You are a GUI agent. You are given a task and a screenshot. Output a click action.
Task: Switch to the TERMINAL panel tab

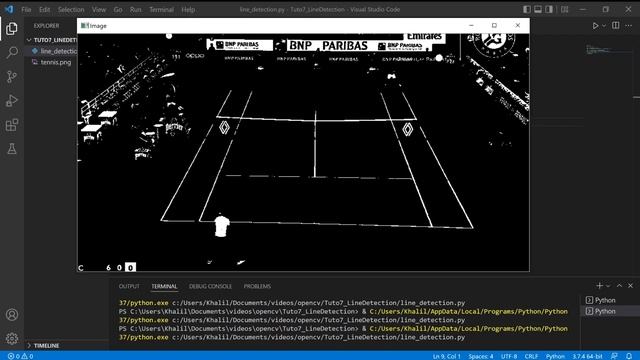click(164, 286)
